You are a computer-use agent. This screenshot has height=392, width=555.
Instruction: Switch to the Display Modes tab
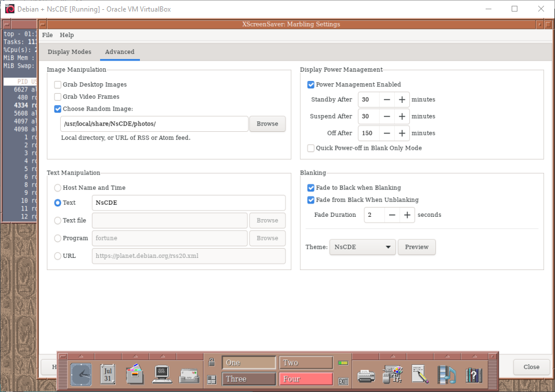pos(69,52)
